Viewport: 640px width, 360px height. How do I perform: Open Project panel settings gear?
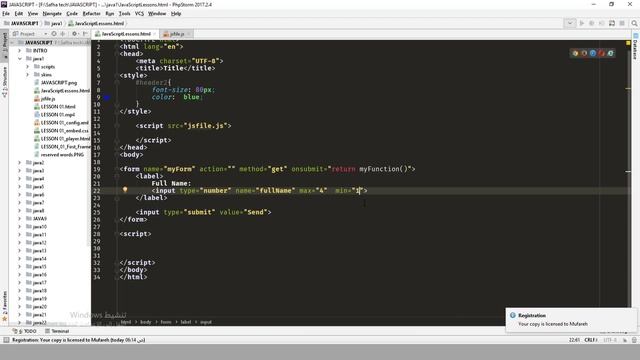(74, 34)
